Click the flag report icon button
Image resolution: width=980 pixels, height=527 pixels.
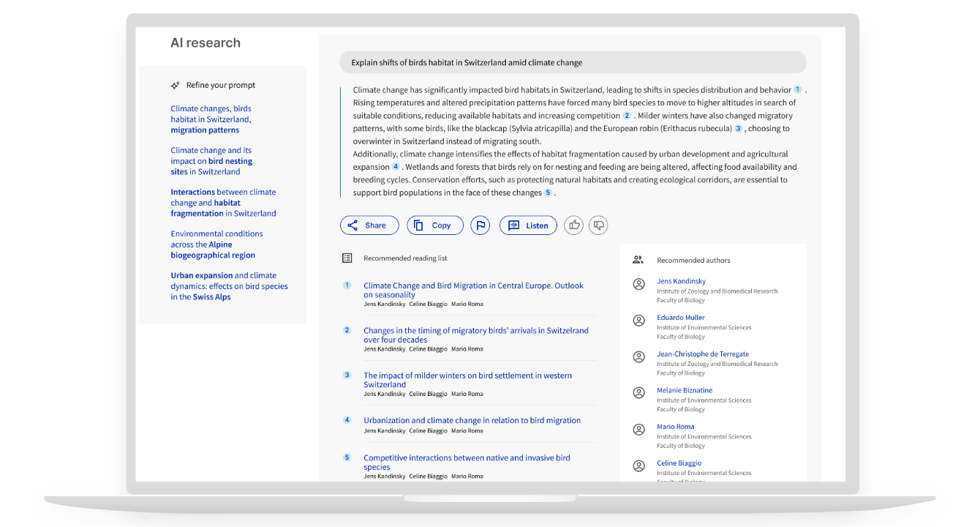click(480, 225)
